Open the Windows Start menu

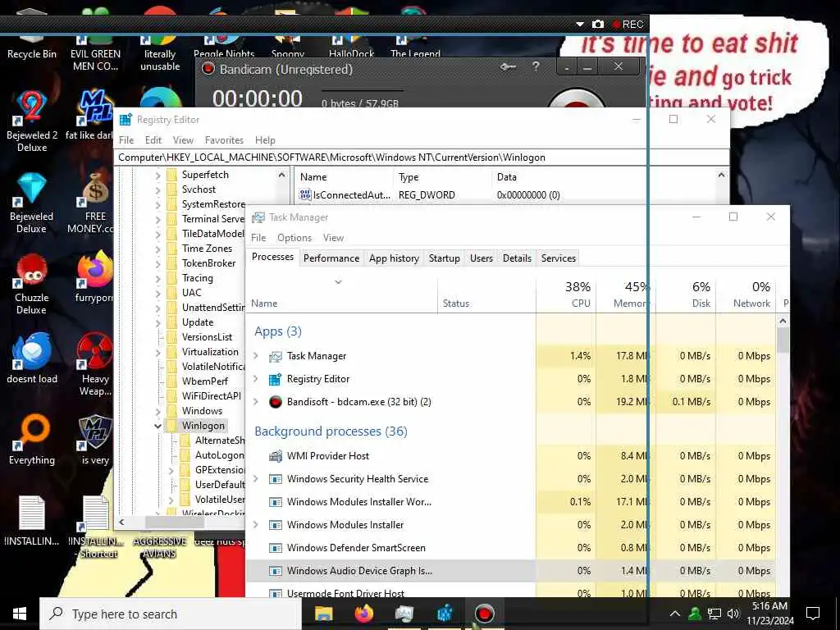pyautogui.click(x=20, y=614)
